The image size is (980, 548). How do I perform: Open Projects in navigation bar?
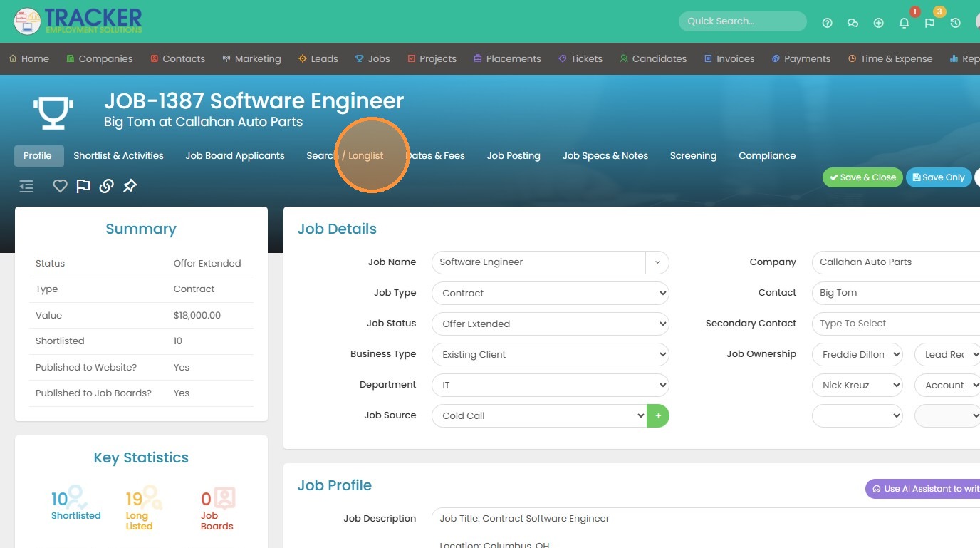pos(432,58)
